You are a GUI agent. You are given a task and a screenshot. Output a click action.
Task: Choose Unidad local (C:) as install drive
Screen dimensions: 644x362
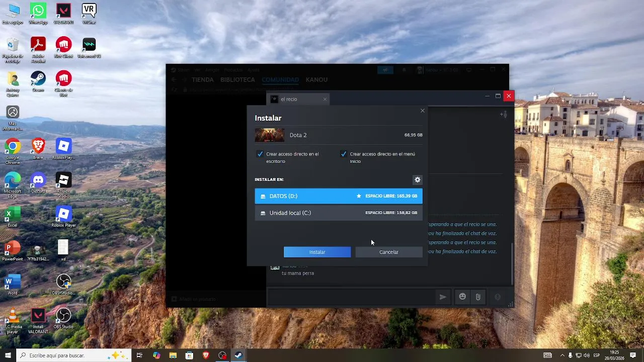(x=339, y=213)
